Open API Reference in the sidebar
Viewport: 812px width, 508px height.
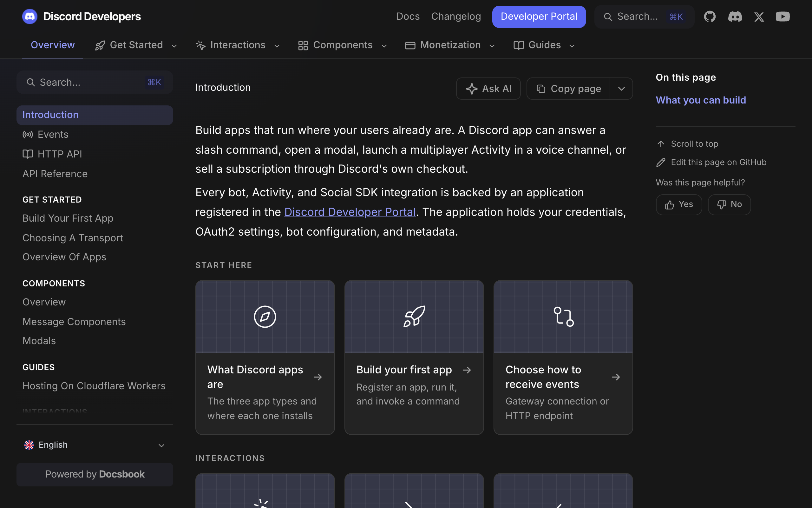[95, 174]
